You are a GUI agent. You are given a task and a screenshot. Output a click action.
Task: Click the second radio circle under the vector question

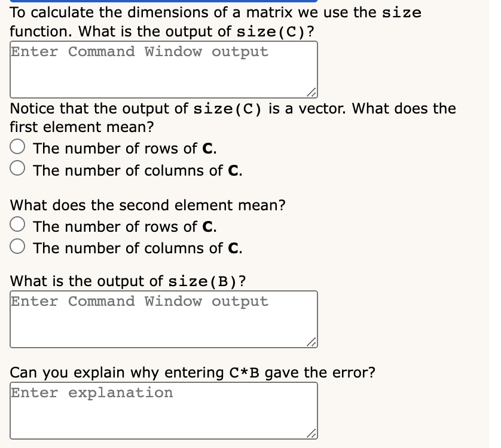point(17,167)
